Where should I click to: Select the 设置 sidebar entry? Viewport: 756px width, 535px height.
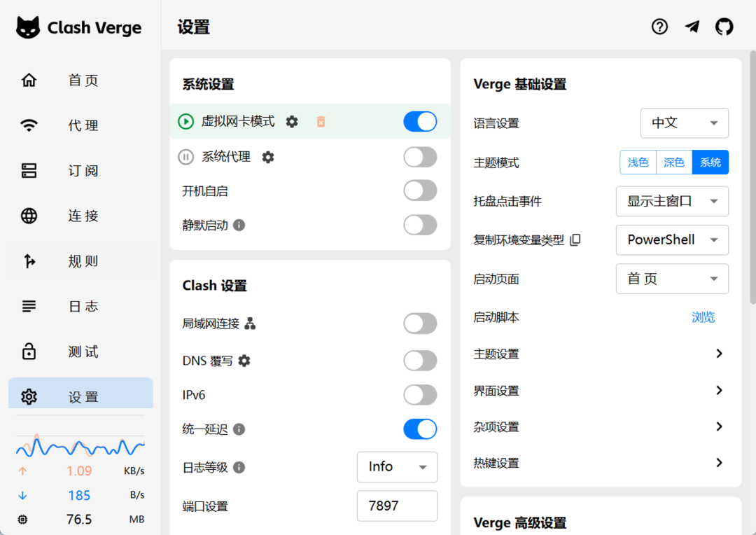tap(81, 394)
